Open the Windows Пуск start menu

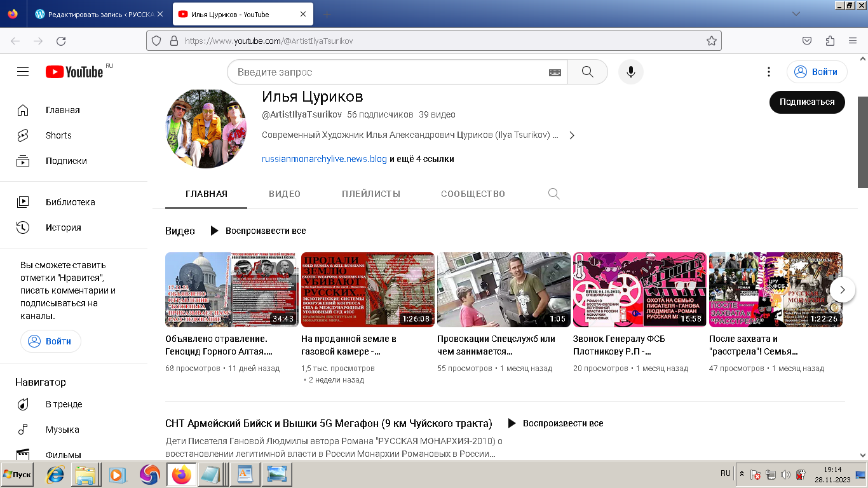17,475
